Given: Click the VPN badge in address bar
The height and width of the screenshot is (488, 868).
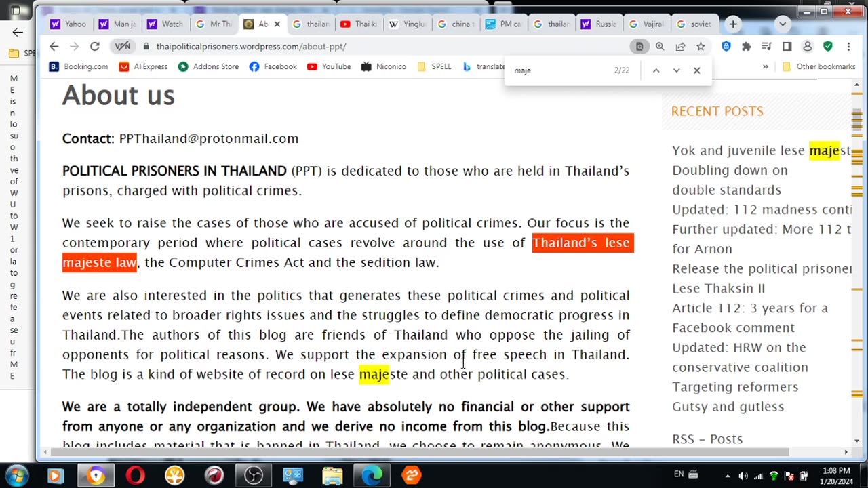Looking at the screenshot, I should point(123,46).
